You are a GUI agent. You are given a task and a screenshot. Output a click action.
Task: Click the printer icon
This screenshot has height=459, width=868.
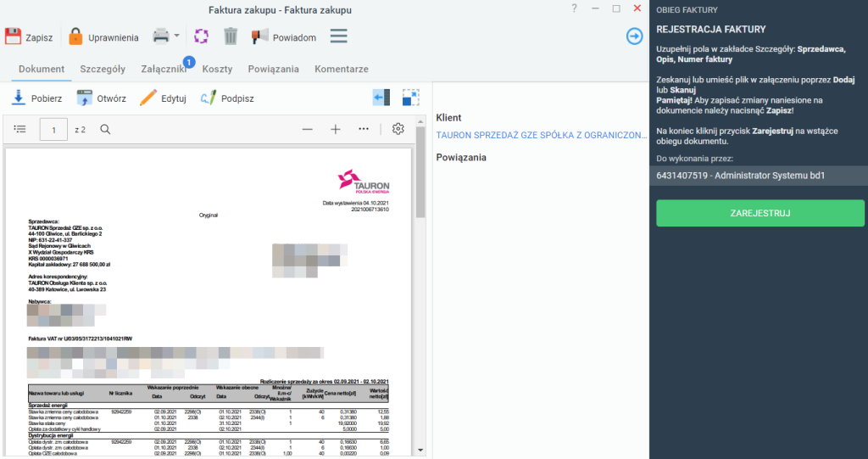point(160,36)
